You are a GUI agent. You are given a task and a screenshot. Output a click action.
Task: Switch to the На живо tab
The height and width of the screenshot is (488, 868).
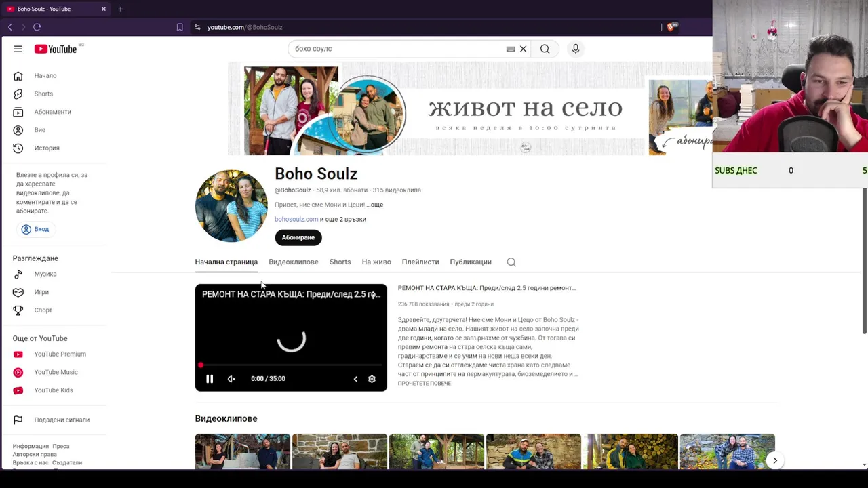point(376,262)
